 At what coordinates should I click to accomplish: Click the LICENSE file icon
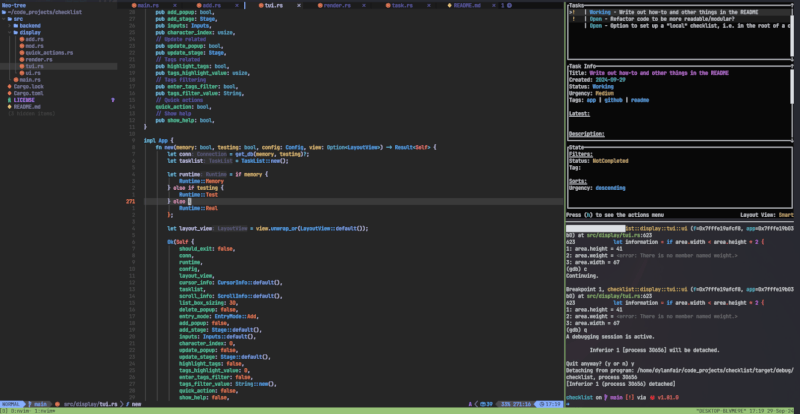9,100
